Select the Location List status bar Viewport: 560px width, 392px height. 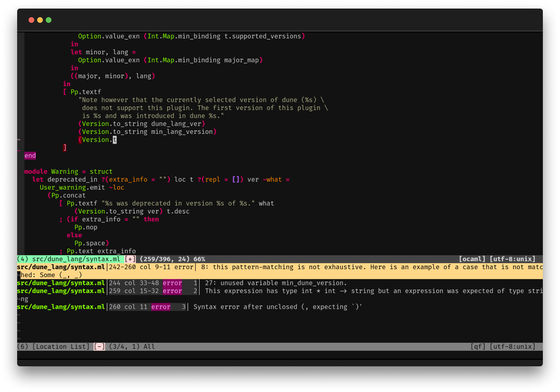61,347
